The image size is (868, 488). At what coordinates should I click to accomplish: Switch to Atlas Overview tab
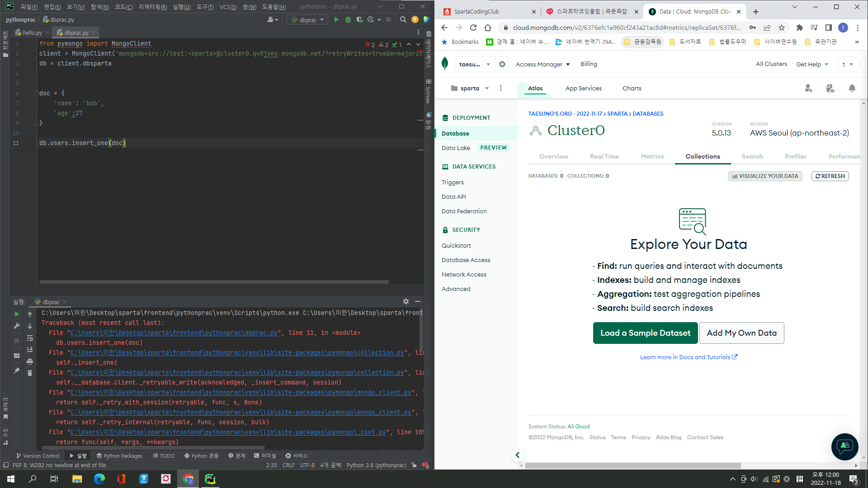(553, 156)
